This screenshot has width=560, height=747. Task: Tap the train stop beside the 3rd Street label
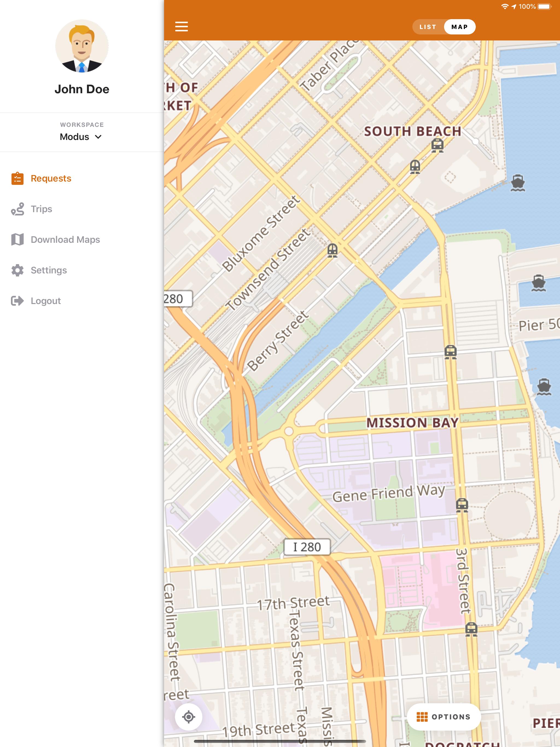[471, 629]
